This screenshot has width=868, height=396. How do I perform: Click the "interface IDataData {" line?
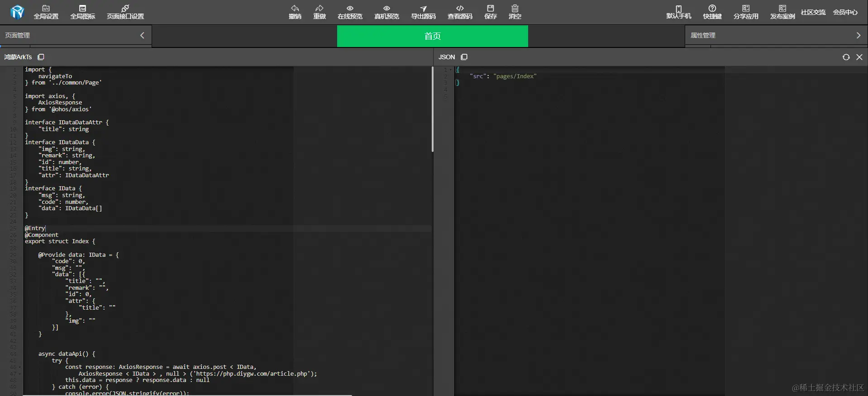tap(60, 142)
